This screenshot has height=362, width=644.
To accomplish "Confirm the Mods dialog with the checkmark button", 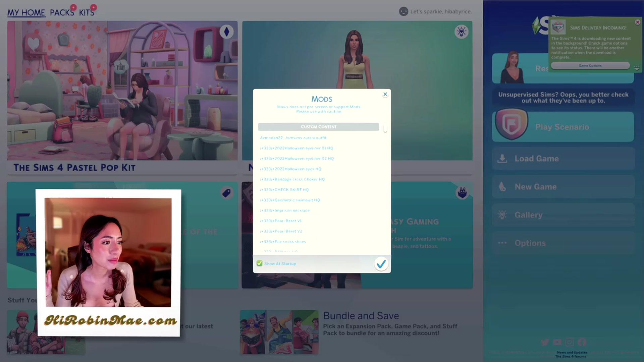I will [381, 264].
